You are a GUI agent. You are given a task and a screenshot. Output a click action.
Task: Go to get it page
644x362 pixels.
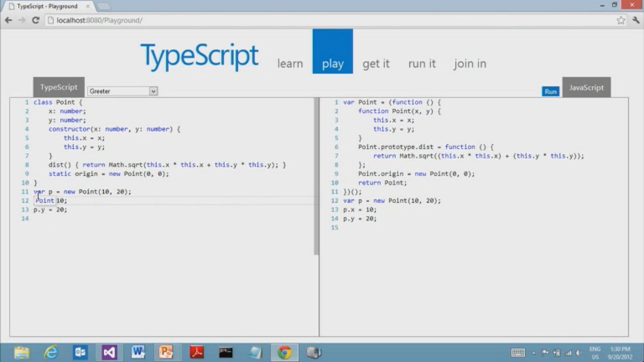[376, 63]
